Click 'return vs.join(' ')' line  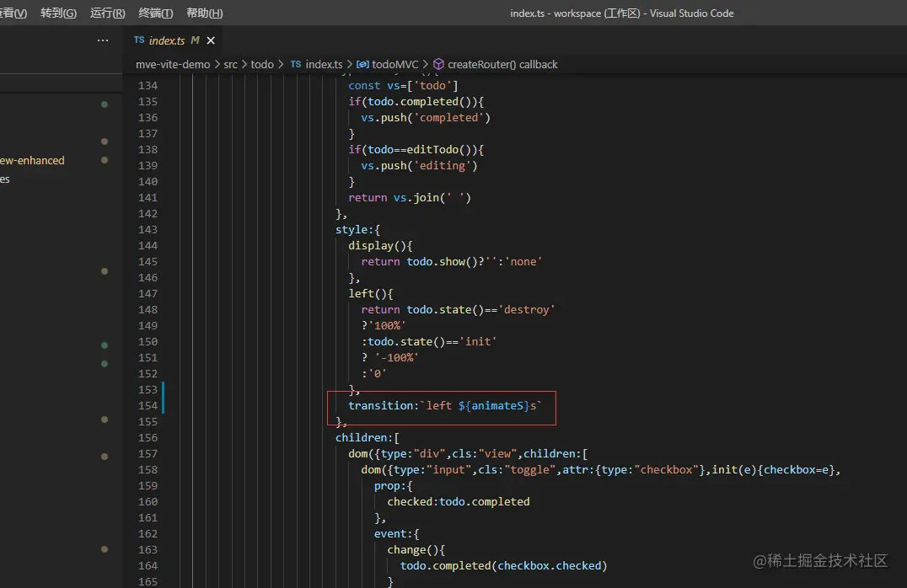pos(410,198)
